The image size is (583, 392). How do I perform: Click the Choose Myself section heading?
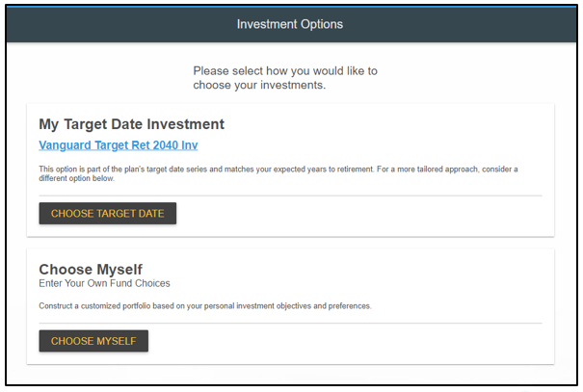[x=91, y=269]
